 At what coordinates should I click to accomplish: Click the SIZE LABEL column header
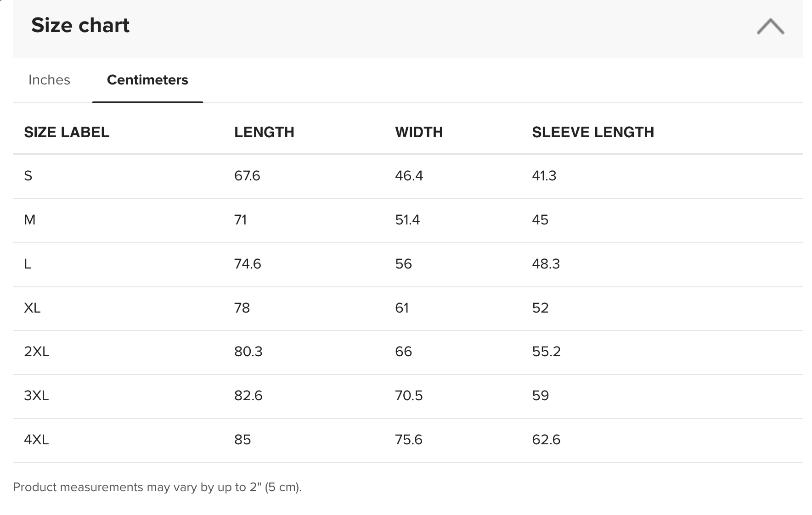pos(67,132)
